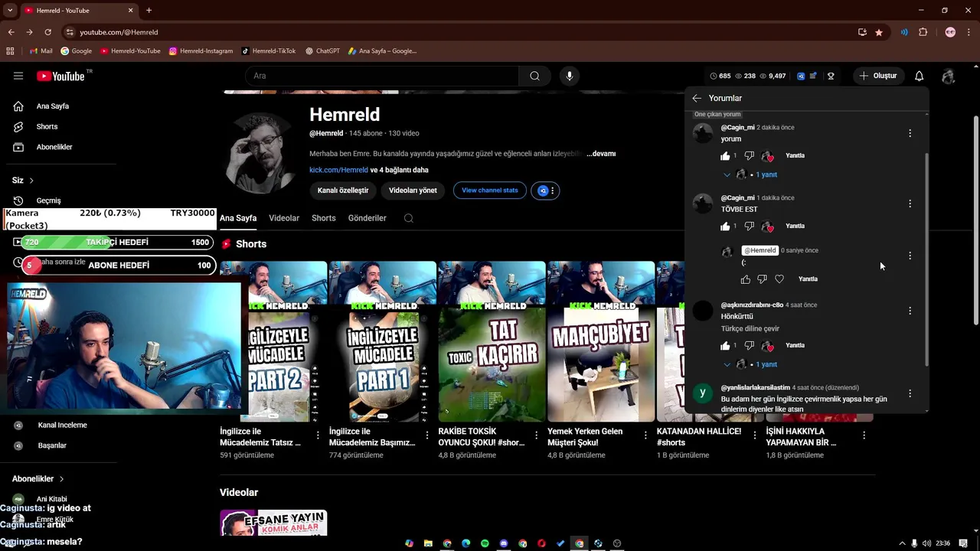Dislike the 'yorum' comment
Image resolution: width=980 pixels, height=551 pixels.
coord(749,156)
